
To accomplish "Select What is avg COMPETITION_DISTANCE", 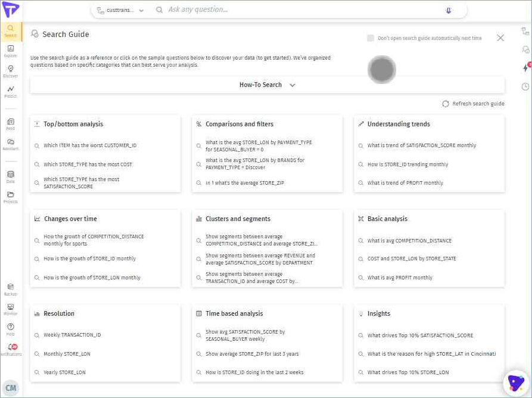I will pos(409,241).
